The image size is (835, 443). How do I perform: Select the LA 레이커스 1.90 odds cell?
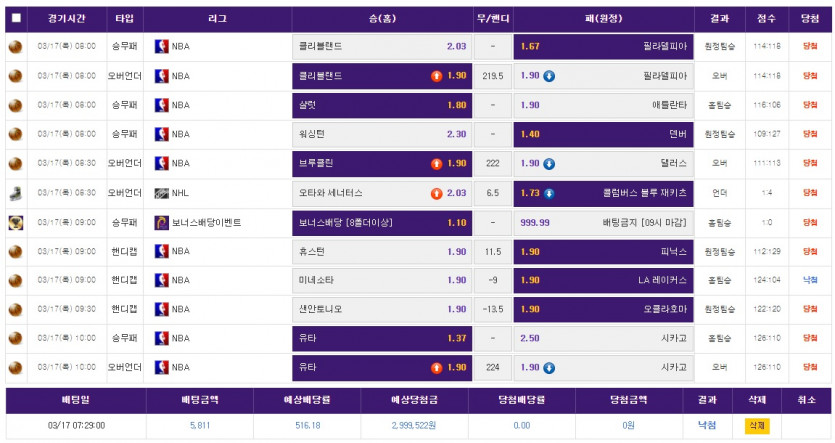tap(603, 280)
